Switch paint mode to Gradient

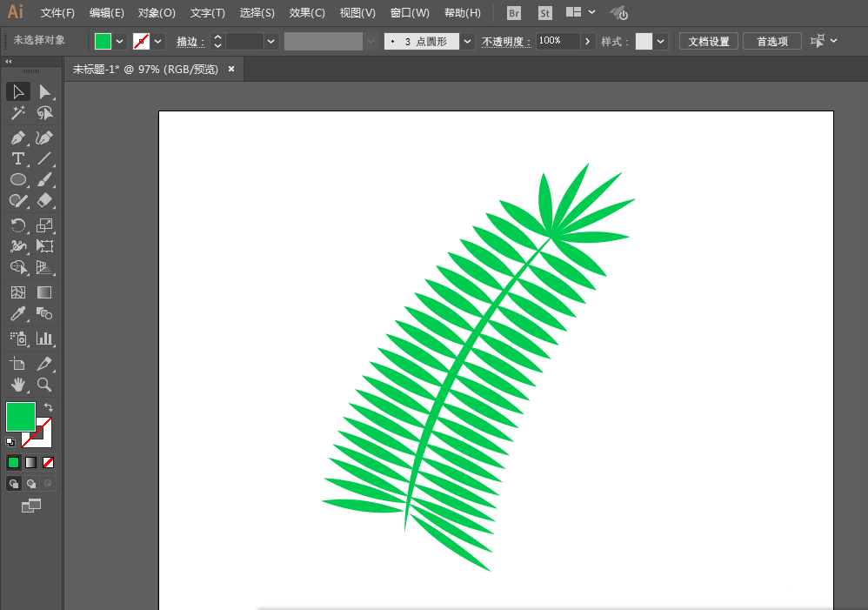click(31, 462)
